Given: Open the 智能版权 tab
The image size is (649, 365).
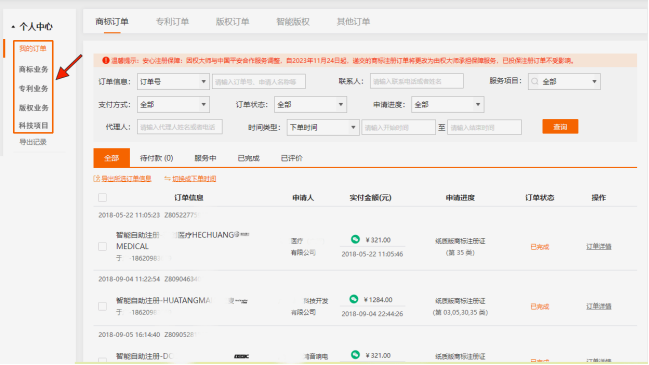Looking at the screenshot, I should tap(293, 22).
